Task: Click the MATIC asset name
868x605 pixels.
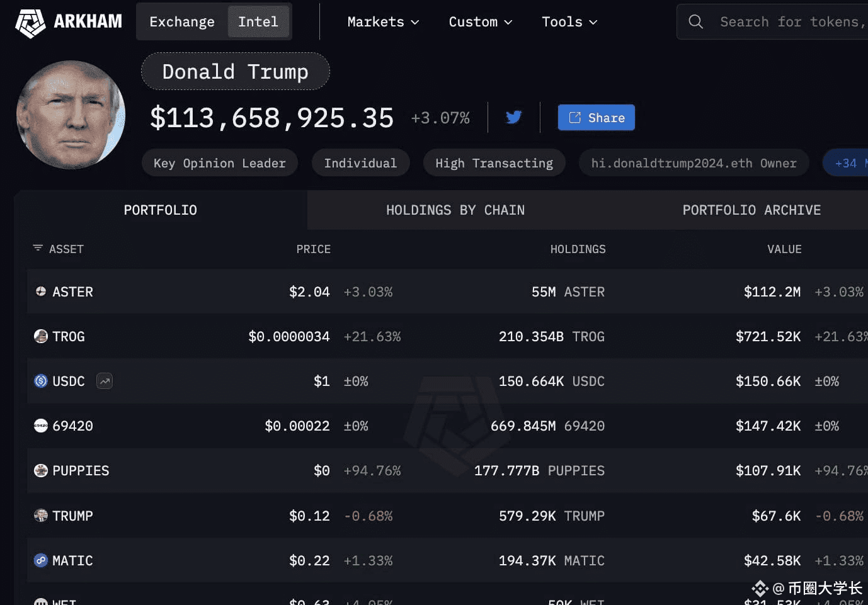Action: (72, 560)
